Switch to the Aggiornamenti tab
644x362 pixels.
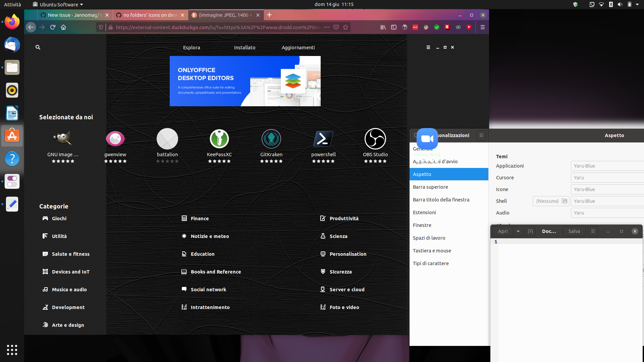click(x=298, y=47)
